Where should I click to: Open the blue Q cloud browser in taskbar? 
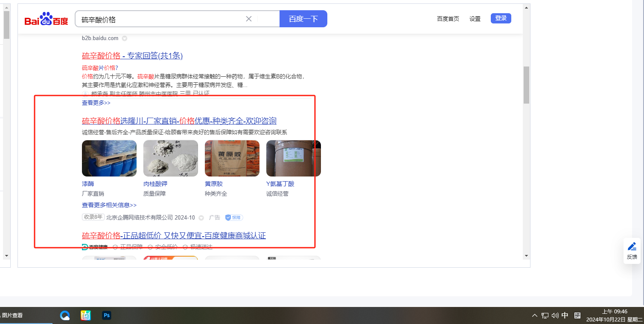[65, 315]
